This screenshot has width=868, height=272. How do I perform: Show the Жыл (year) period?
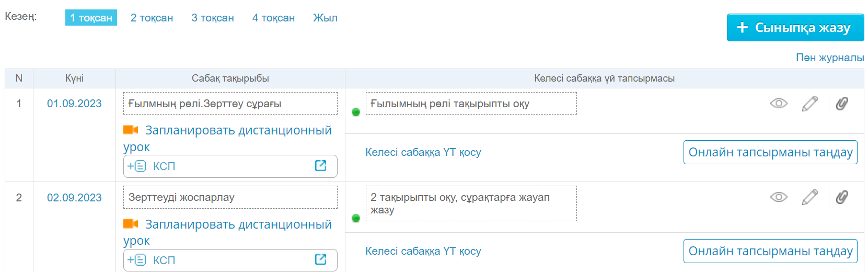[x=325, y=18]
